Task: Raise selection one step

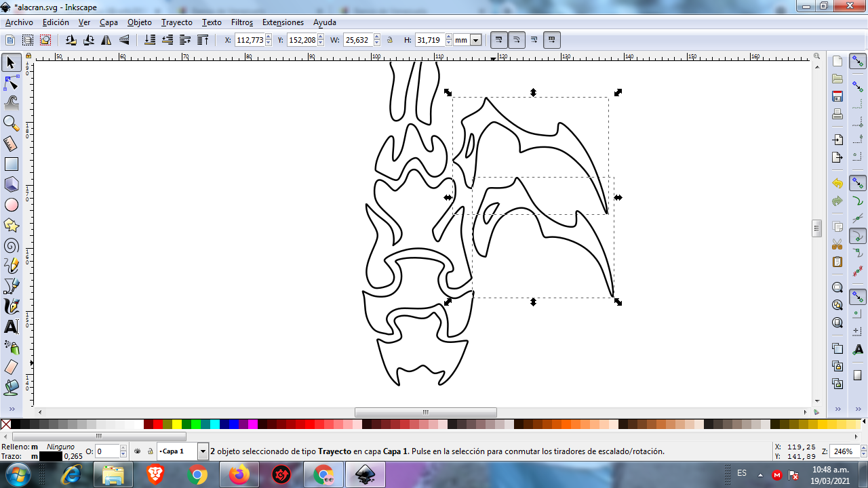Action: pos(185,40)
